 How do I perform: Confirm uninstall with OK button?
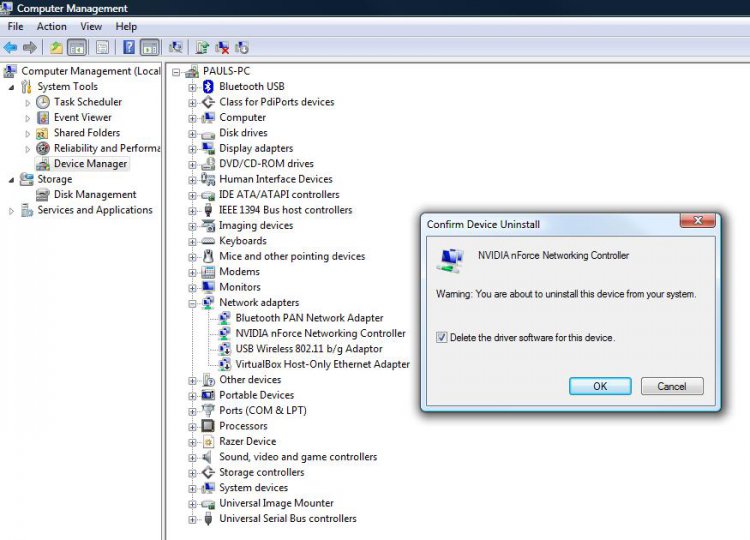(x=600, y=386)
